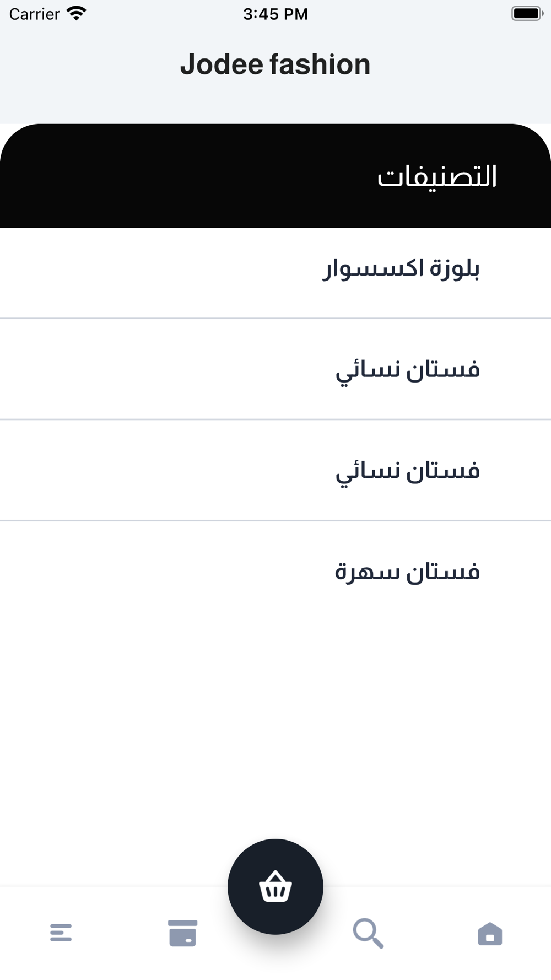Select the categories list lines icon
The height and width of the screenshot is (980, 551).
click(x=61, y=933)
